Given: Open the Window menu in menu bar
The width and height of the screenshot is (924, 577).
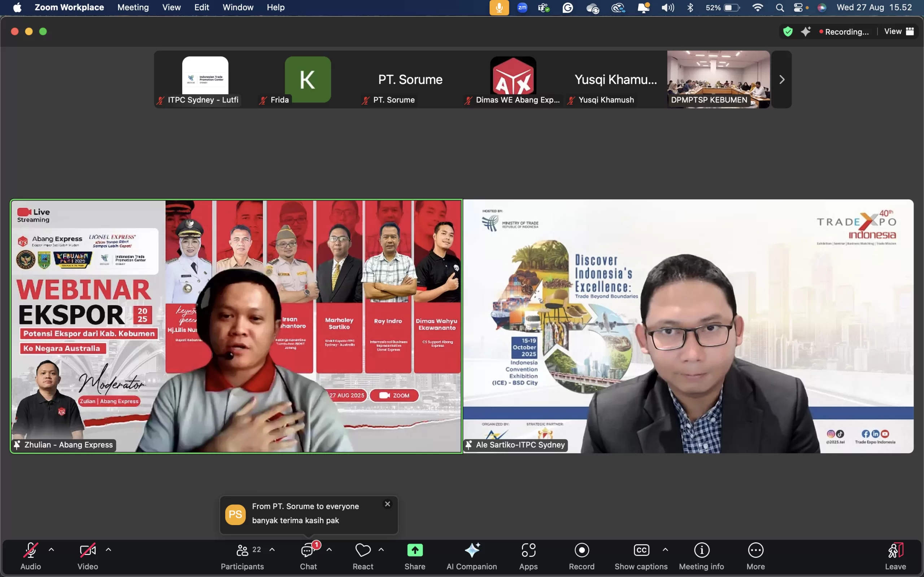Looking at the screenshot, I should click(x=237, y=7).
